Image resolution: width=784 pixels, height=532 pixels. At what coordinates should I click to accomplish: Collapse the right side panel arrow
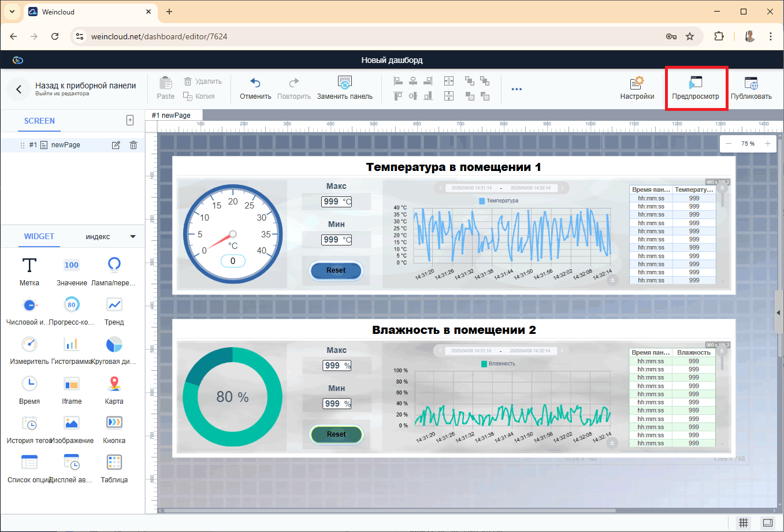coord(778,312)
